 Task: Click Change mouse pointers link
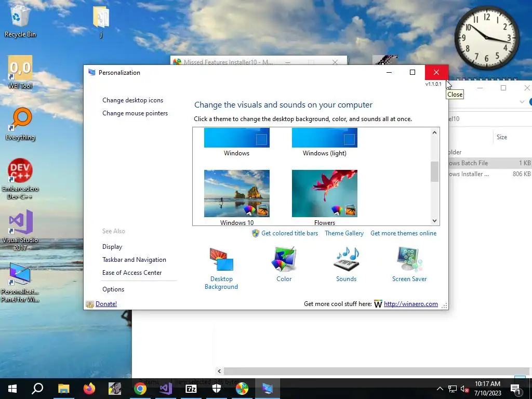135,113
